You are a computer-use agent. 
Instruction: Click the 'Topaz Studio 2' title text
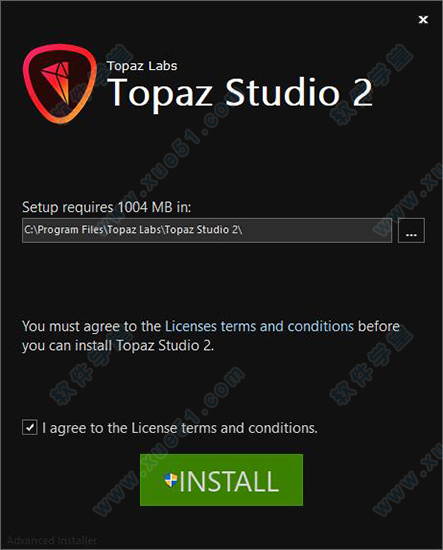click(240, 92)
